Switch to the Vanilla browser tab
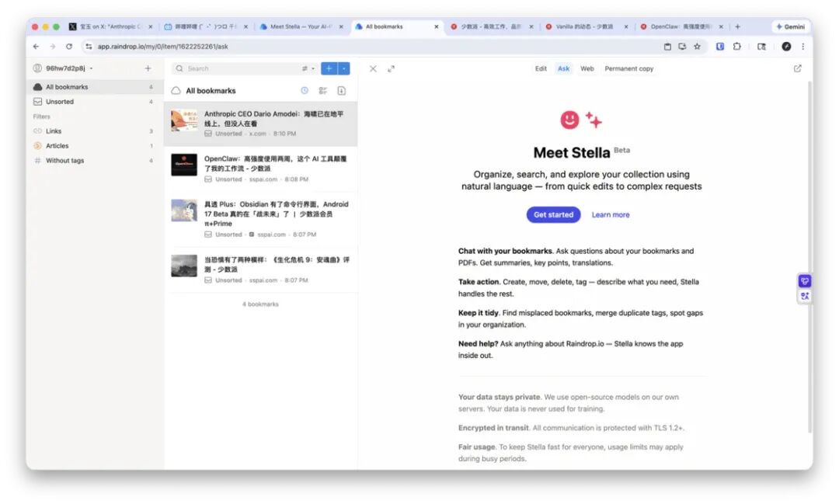 [587, 26]
